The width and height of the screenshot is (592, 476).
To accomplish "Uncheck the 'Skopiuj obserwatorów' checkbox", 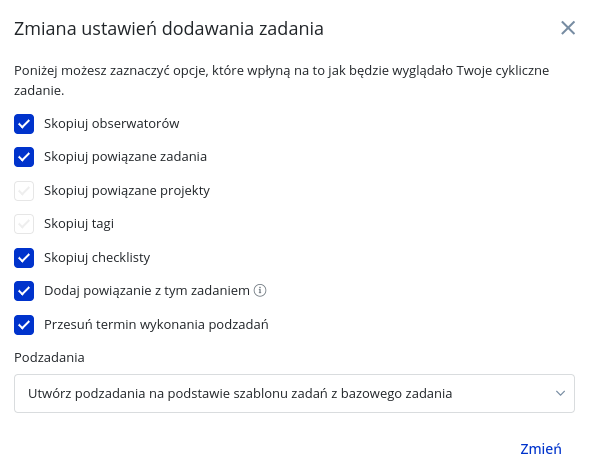I will pos(24,124).
